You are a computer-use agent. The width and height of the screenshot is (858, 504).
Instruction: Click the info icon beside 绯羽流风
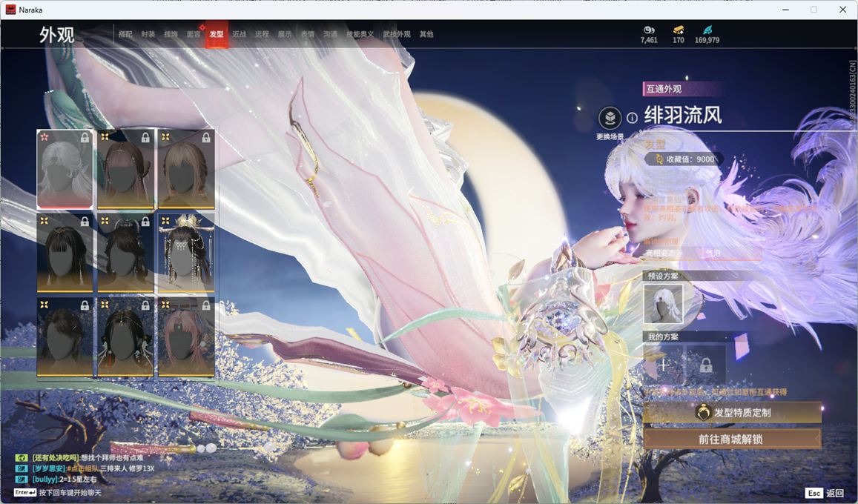pos(632,118)
